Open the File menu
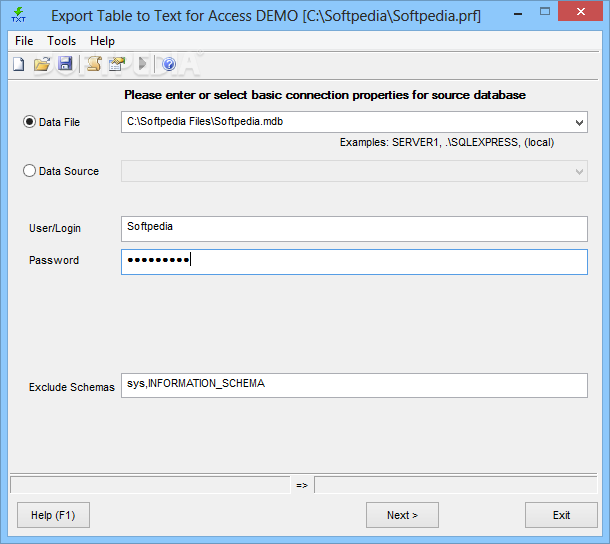 pos(24,41)
